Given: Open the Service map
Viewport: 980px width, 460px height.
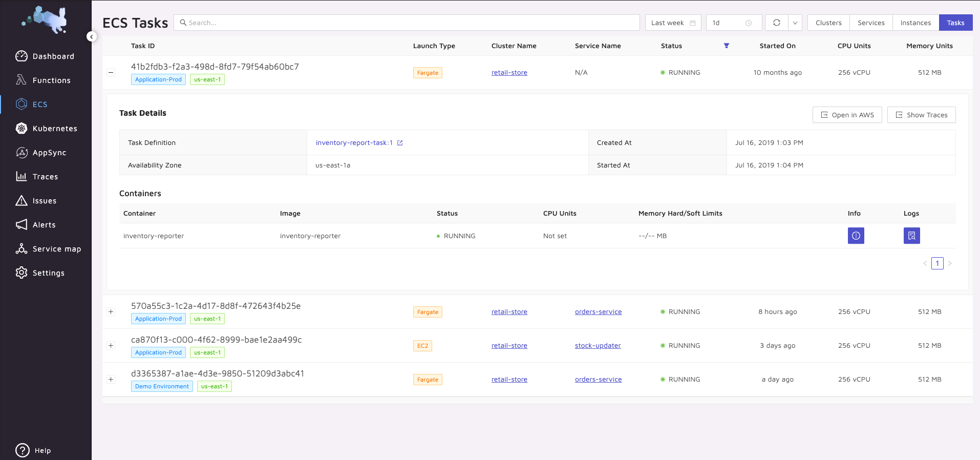Looking at the screenshot, I should (48, 249).
